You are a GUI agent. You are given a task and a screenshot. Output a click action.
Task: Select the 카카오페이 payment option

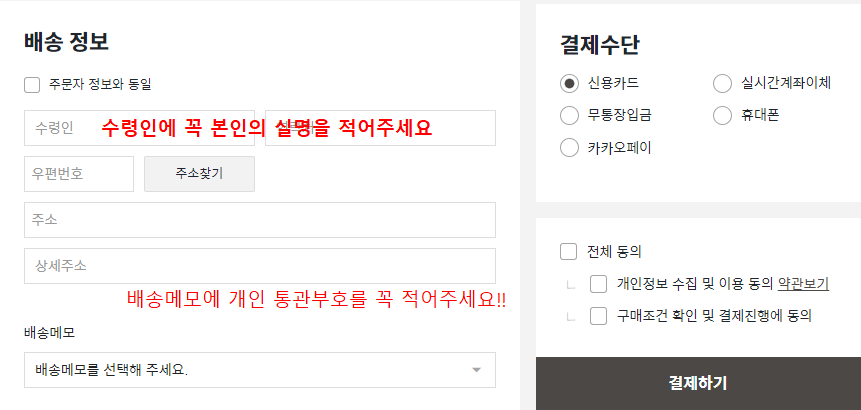pyautogui.click(x=570, y=148)
